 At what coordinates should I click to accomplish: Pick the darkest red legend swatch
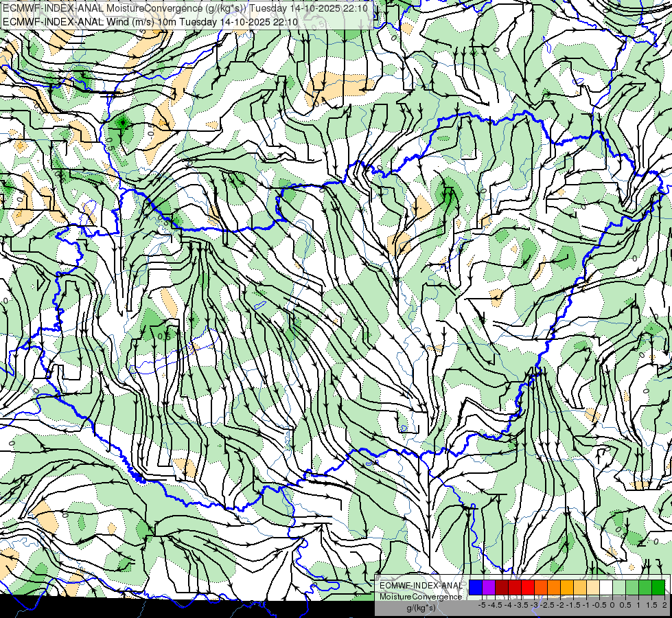(502, 588)
